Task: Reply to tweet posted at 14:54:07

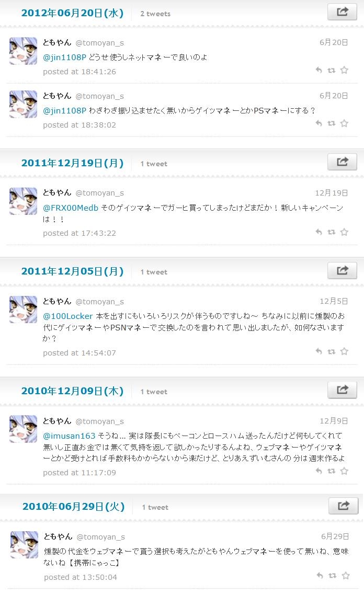Action: coord(319,351)
